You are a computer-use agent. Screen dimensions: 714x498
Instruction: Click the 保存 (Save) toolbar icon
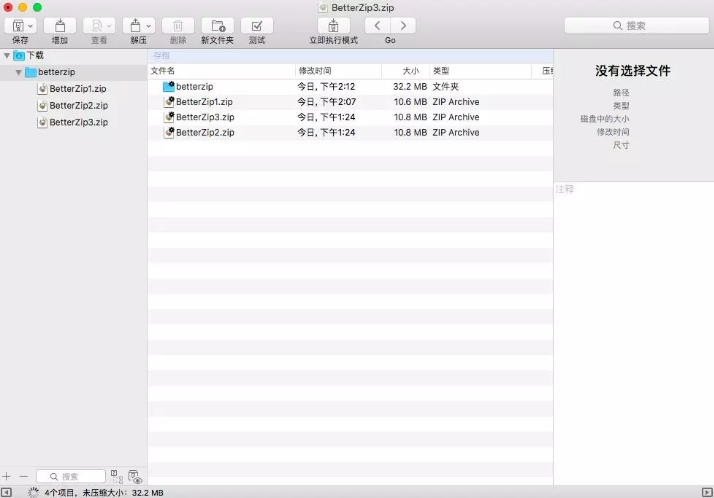point(18,25)
